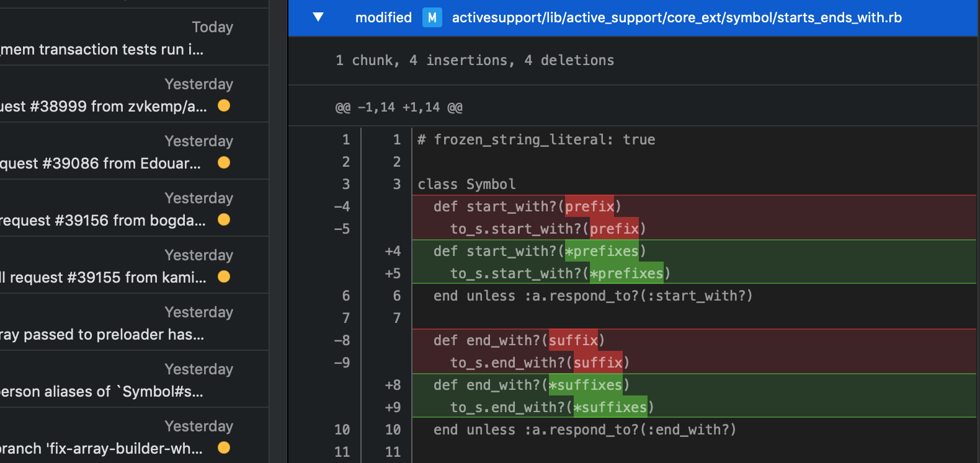Click orange dot on fix-array-builder branch commit
The image size is (980, 463).
224,448
